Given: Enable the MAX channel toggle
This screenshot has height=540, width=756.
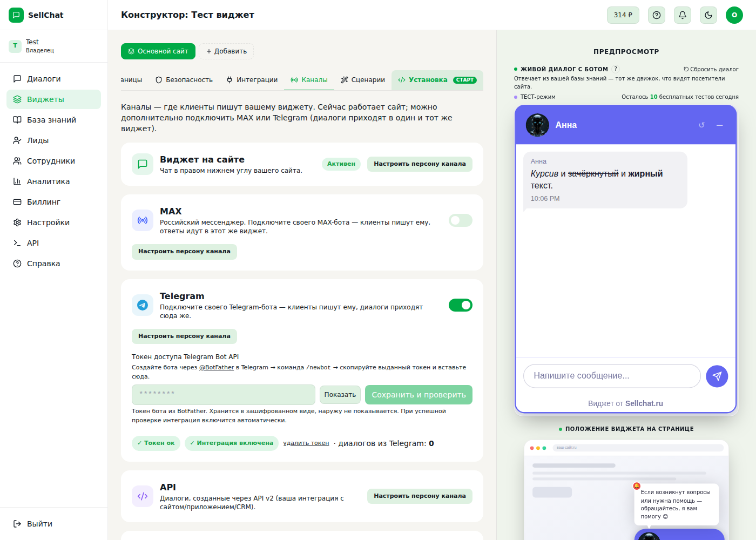Looking at the screenshot, I should [461, 220].
